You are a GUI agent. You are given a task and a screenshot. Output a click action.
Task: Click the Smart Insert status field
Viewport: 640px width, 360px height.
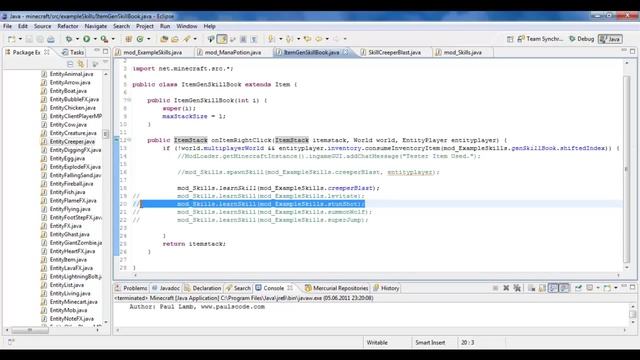[x=430, y=342]
